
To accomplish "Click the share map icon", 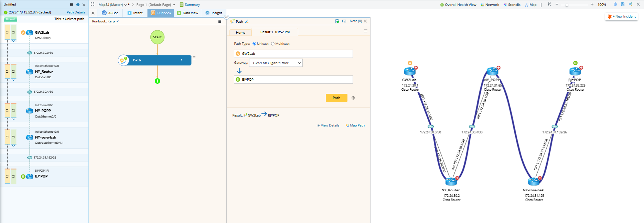I will coord(631,4).
